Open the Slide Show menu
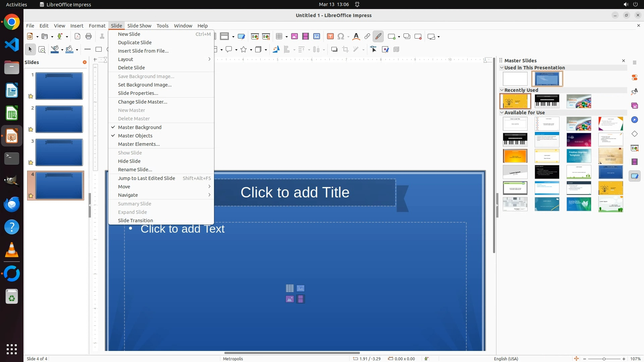This screenshot has width=644, height=362. click(139, 26)
